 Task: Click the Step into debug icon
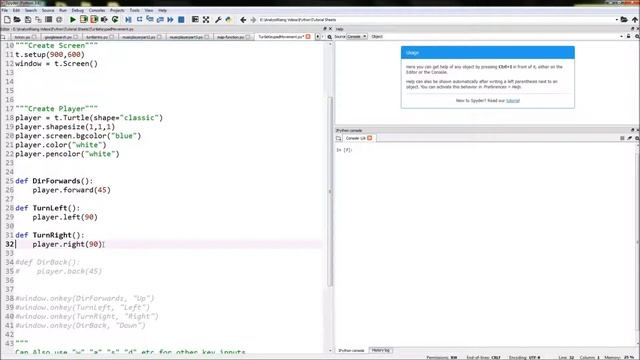(x=150, y=20)
